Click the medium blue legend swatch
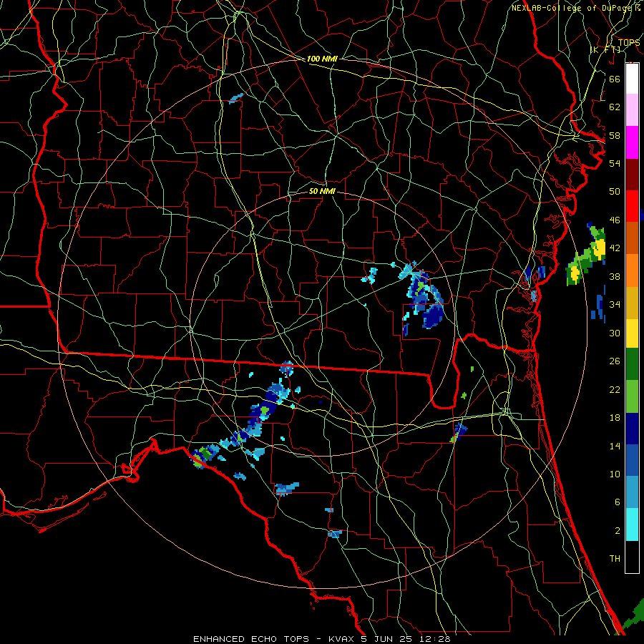Screen dimensions: 644x644 tap(632, 460)
